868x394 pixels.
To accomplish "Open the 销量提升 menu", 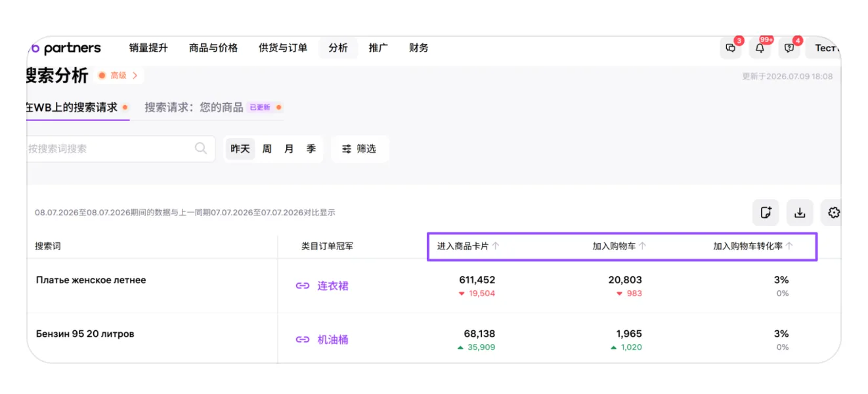I will (x=148, y=48).
